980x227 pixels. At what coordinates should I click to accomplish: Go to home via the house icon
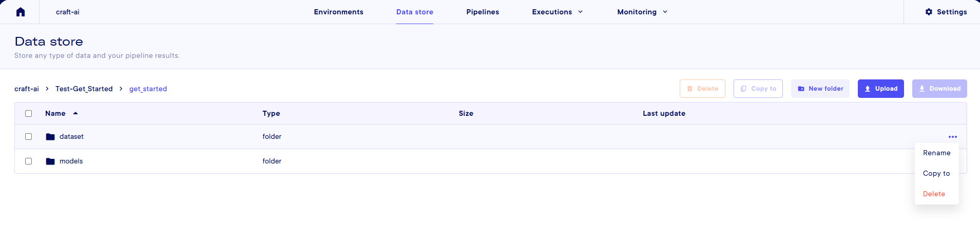point(21,12)
